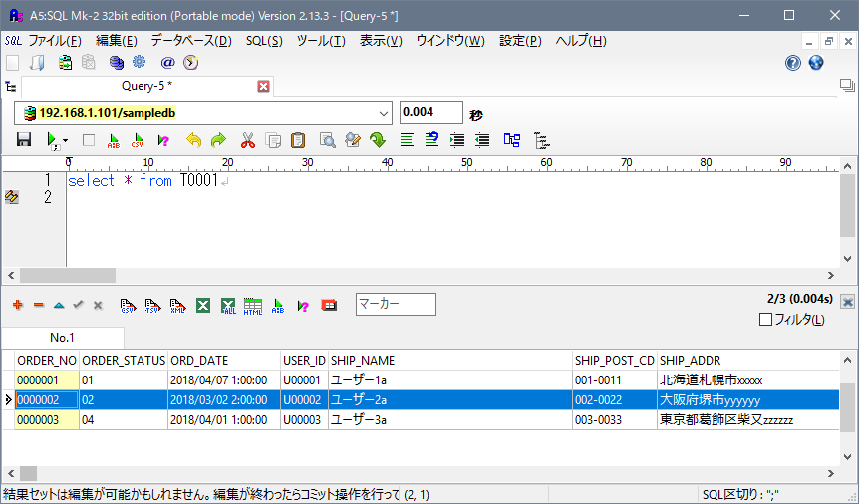The height and width of the screenshot is (504, 859).
Task: Export all results to Excel (ALL icon)
Action: (x=228, y=306)
